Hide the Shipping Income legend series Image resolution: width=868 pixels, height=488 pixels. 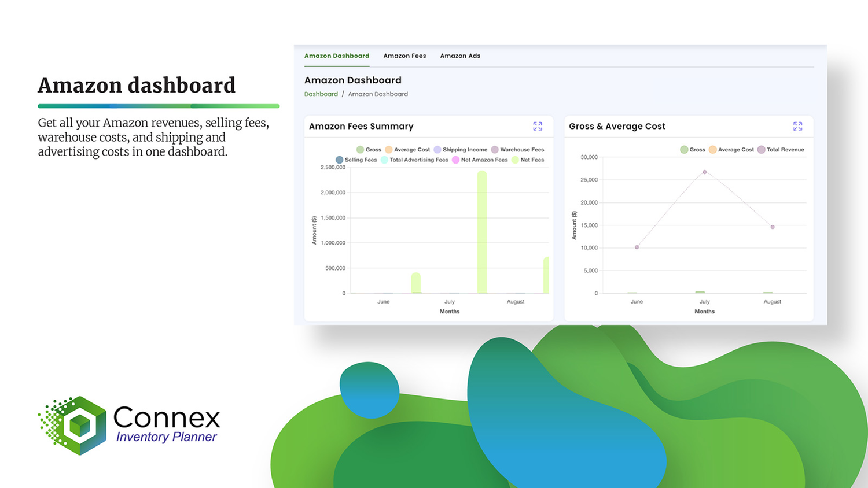(460, 150)
